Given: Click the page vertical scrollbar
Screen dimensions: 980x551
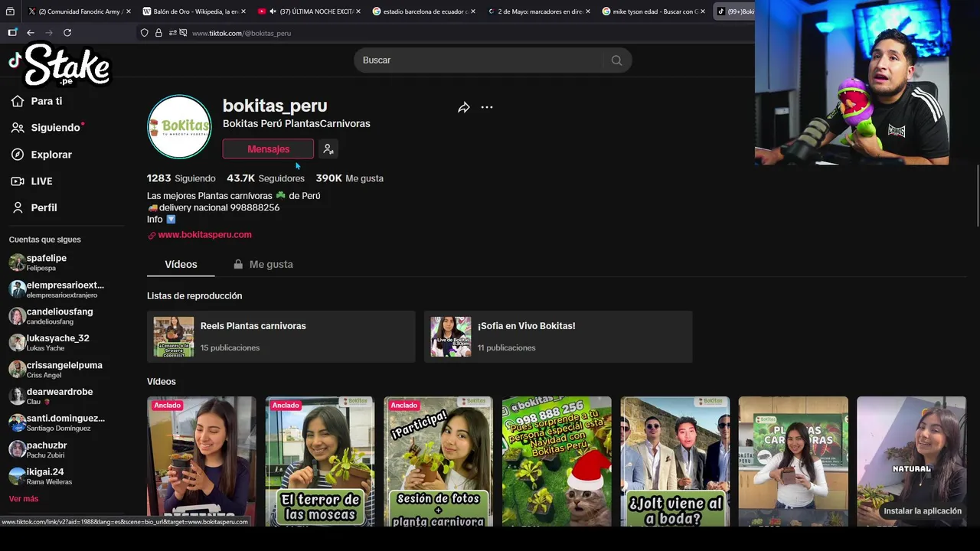Looking at the screenshot, I should tap(977, 195).
